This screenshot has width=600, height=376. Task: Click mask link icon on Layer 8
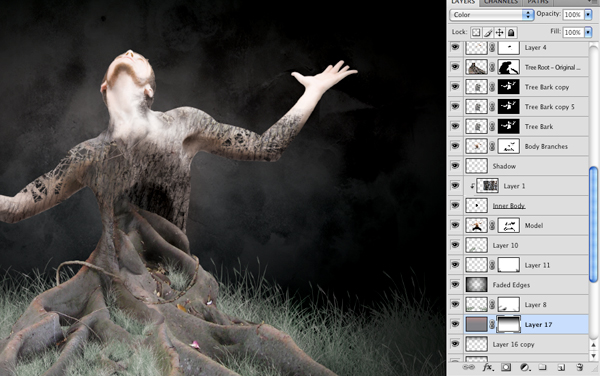[492, 305]
